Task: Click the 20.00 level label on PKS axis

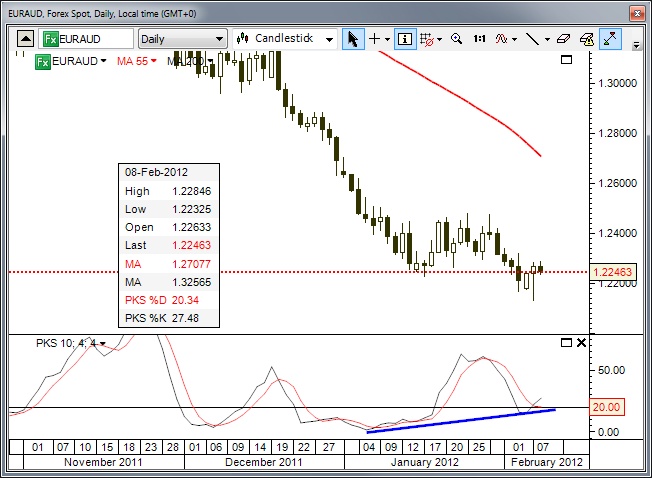Action: pos(606,407)
